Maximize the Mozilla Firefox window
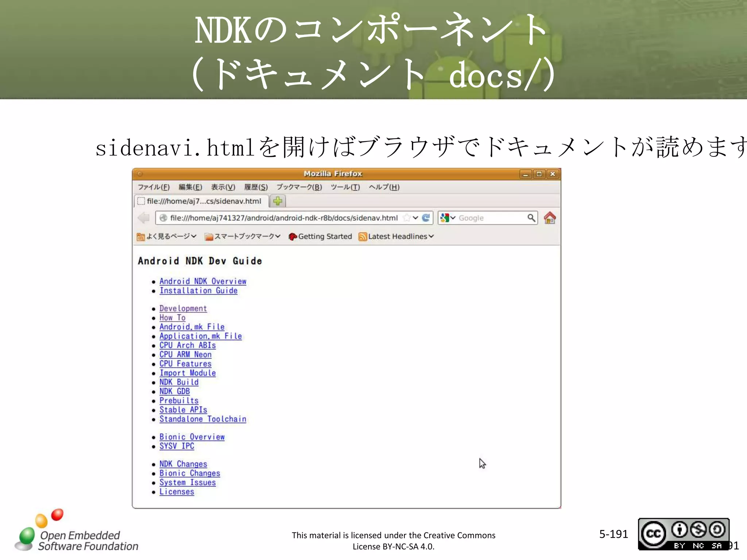The width and height of the screenshot is (747, 560). (x=539, y=174)
